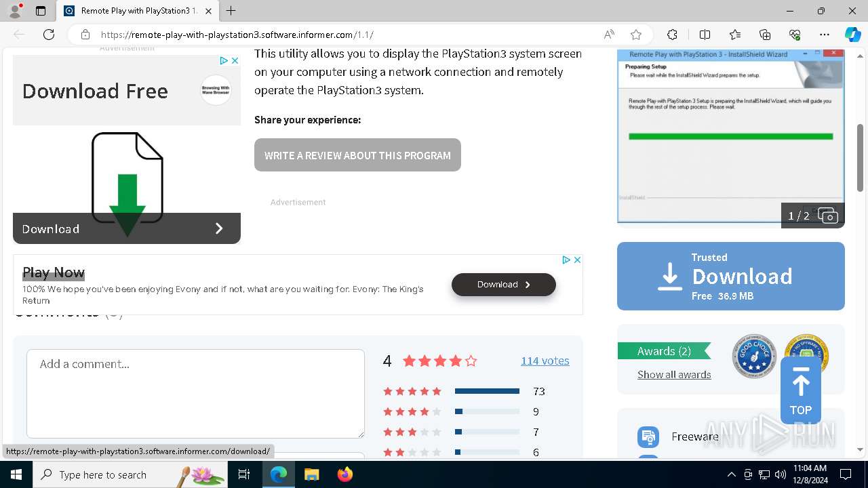Open Favorites list icon
The width and height of the screenshot is (868, 488).
tap(735, 35)
